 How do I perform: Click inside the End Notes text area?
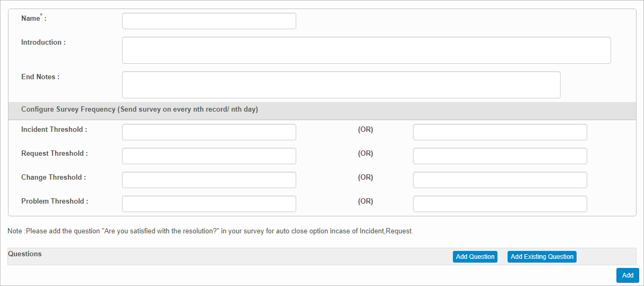point(341,85)
